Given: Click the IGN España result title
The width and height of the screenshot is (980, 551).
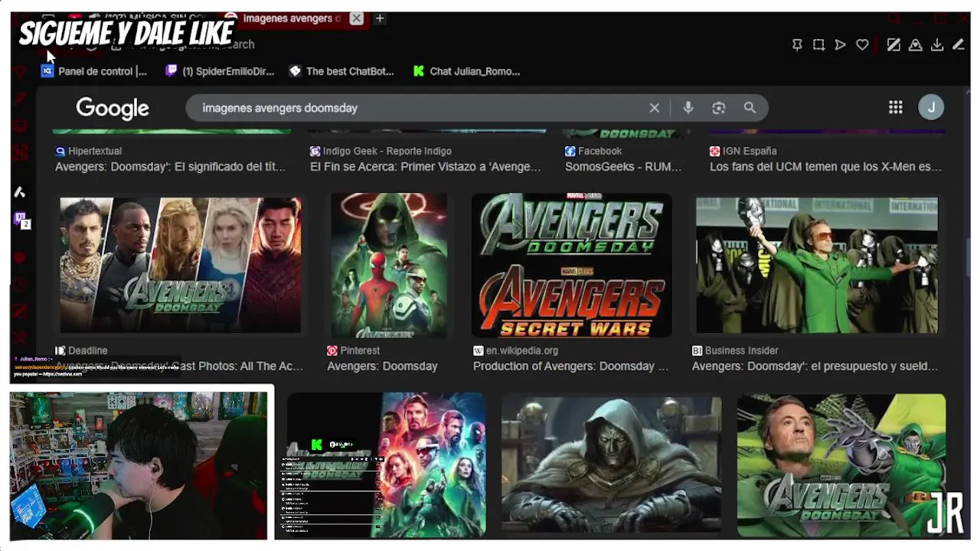Looking at the screenshot, I should click(825, 167).
